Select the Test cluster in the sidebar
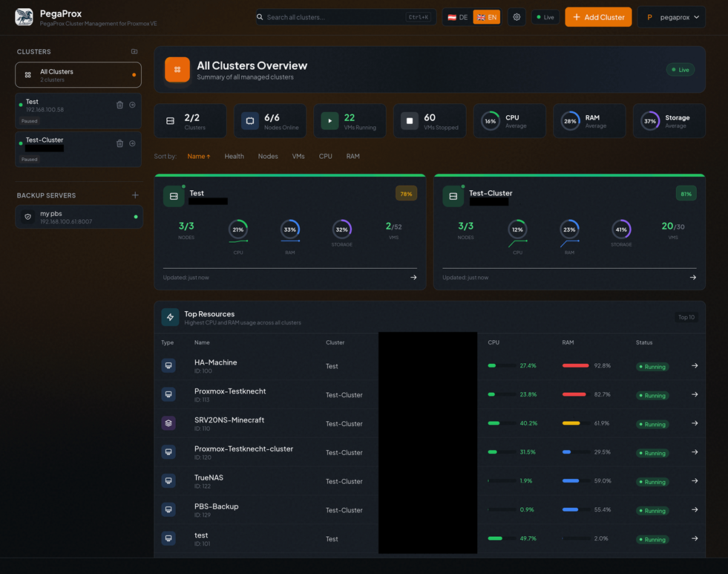Viewport: 728px width, 574px height. (x=78, y=111)
